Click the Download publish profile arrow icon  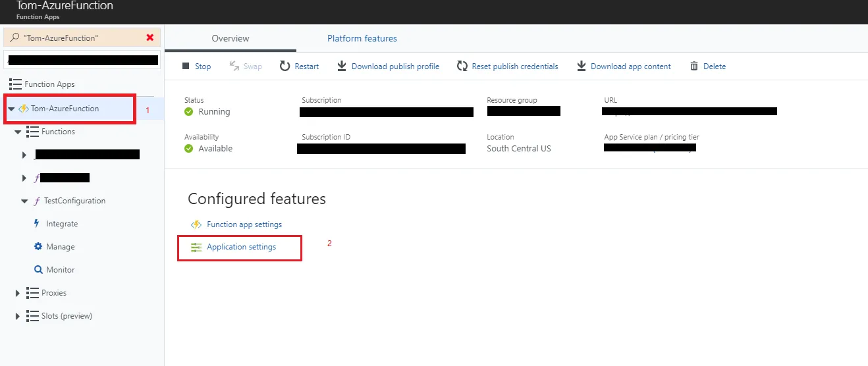342,66
